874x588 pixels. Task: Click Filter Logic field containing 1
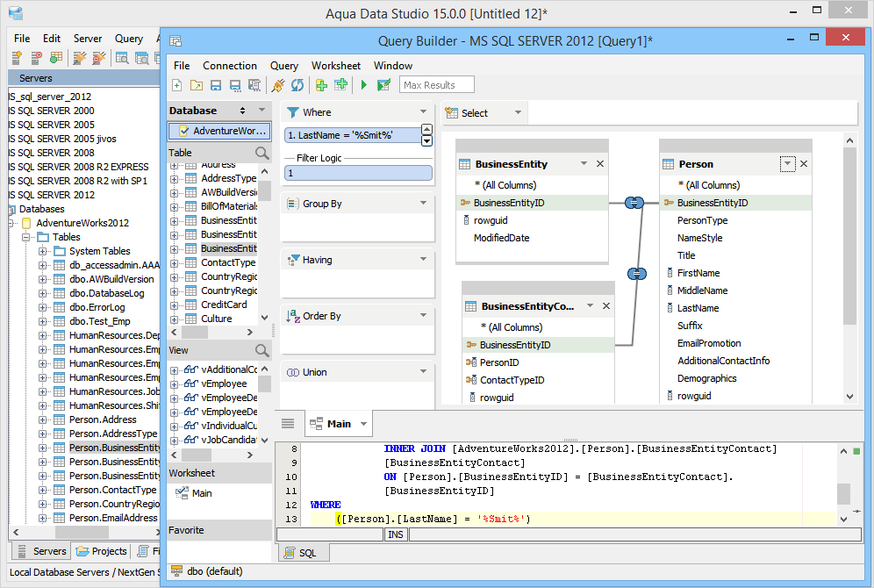358,174
